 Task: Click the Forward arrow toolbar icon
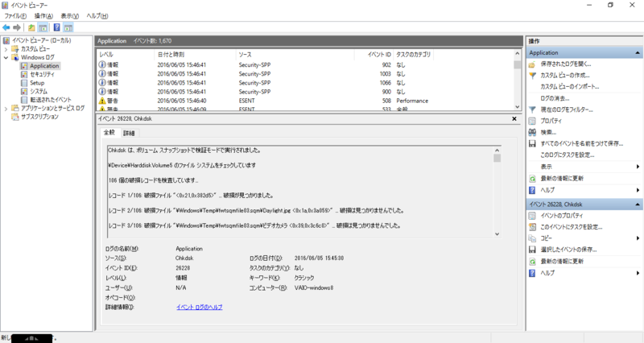(x=17, y=27)
